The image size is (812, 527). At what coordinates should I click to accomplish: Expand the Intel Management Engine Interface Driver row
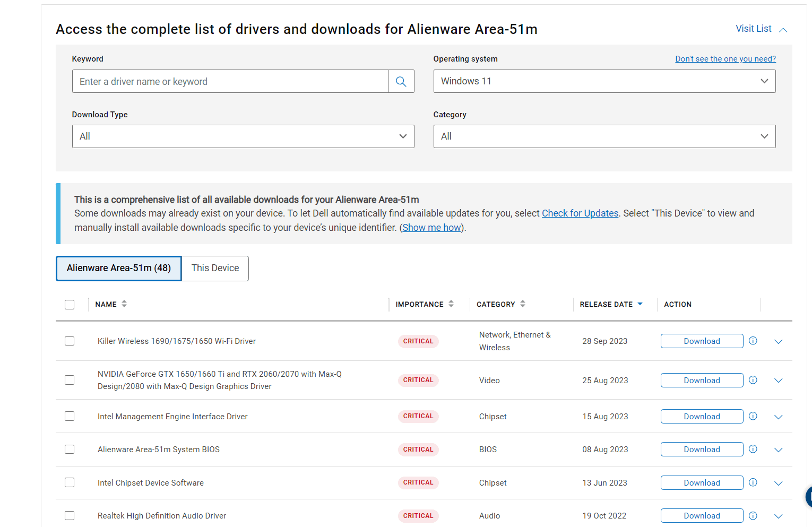click(779, 417)
